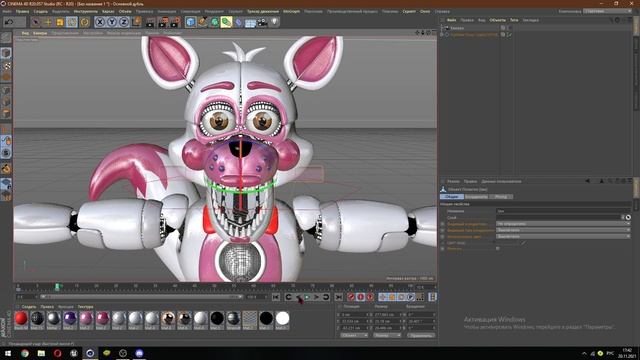Toggle the Y axis lock

(x=112, y=22)
